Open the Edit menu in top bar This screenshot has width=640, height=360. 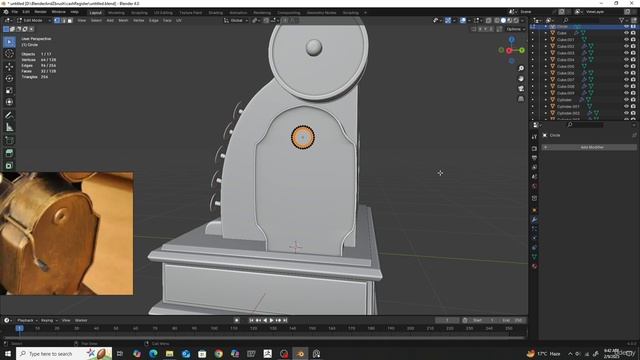coord(26,12)
